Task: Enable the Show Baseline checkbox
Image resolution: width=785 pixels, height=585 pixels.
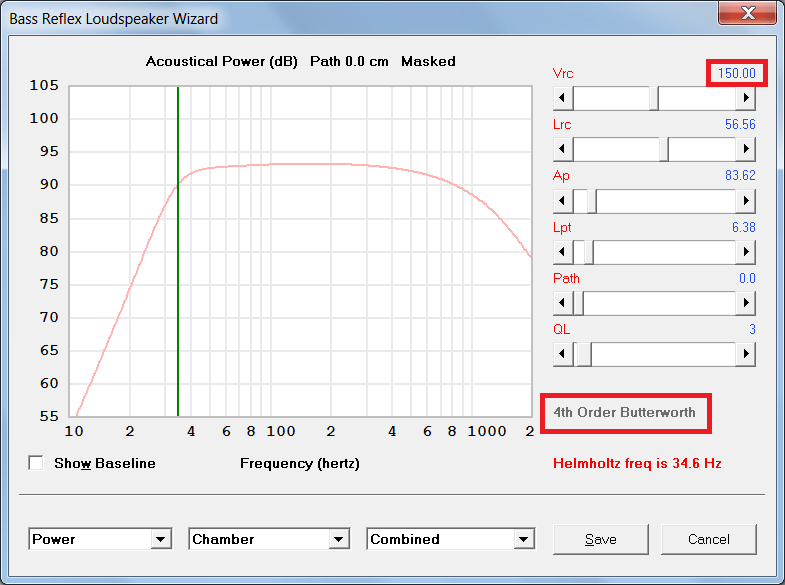Action: click(36, 463)
